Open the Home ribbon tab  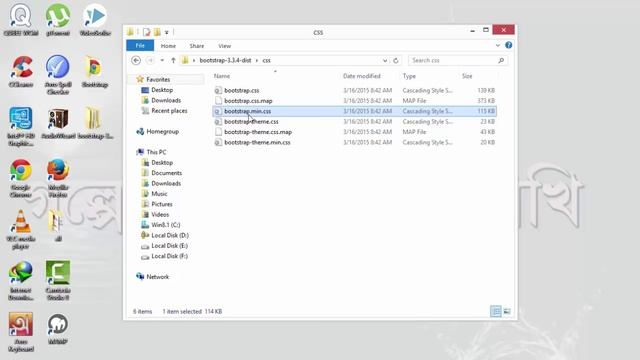pos(168,46)
